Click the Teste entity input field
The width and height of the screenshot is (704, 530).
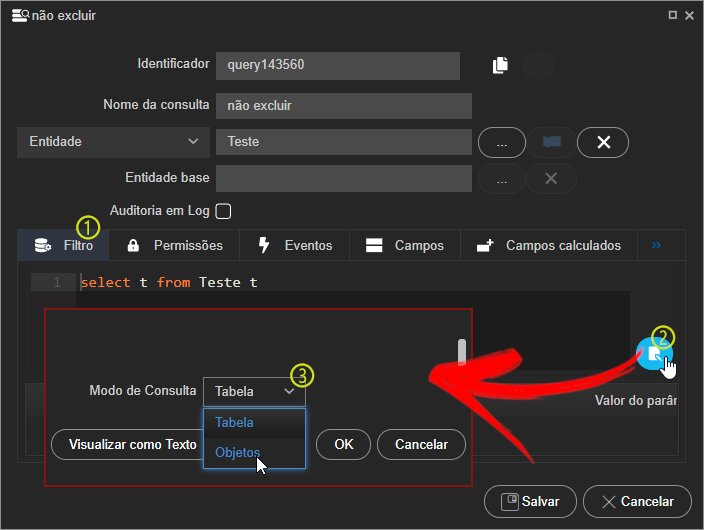click(344, 142)
